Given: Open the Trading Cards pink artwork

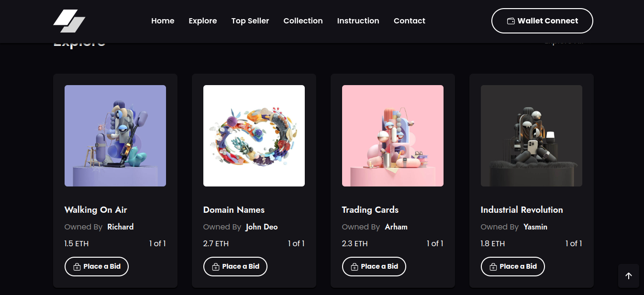Looking at the screenshot, I should point(393,136).
